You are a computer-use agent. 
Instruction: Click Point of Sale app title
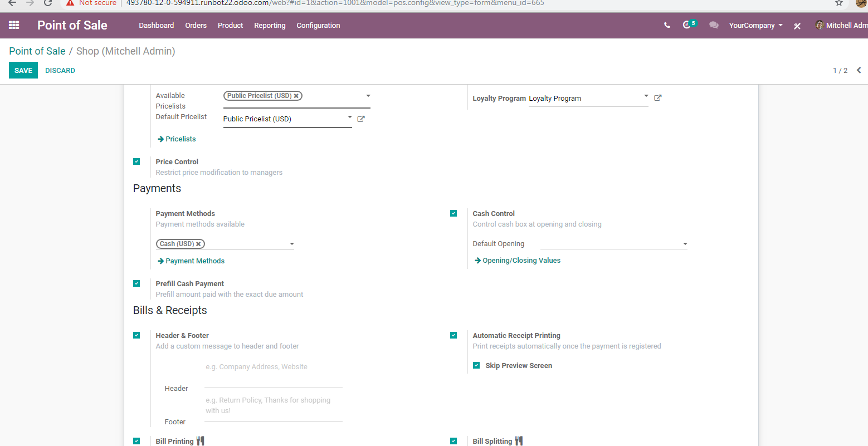(72, 25)
